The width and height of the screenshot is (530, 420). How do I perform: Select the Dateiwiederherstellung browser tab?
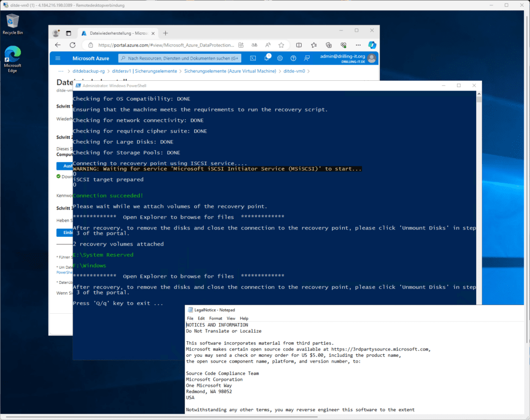119,33
